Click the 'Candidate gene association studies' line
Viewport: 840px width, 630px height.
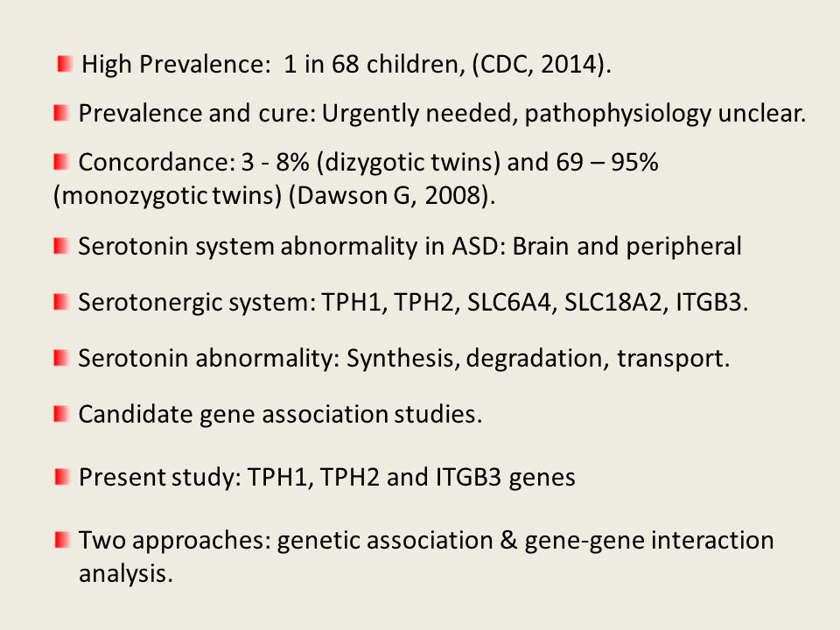(x=280, y=415)
